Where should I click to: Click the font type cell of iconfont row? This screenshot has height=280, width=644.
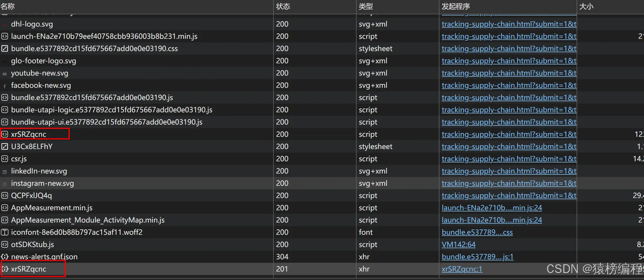(366, 232)
